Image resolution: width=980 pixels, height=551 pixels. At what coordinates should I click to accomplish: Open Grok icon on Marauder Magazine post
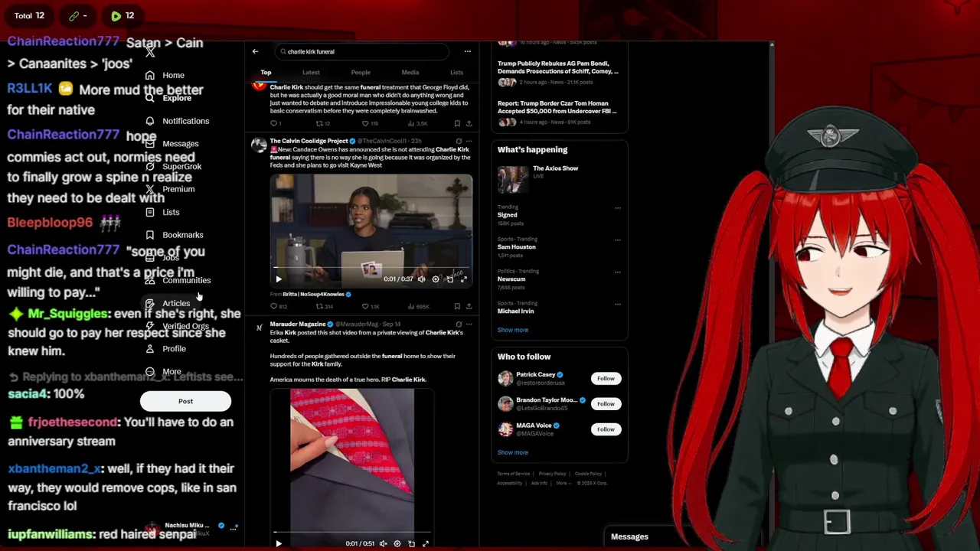click(459, 324)
